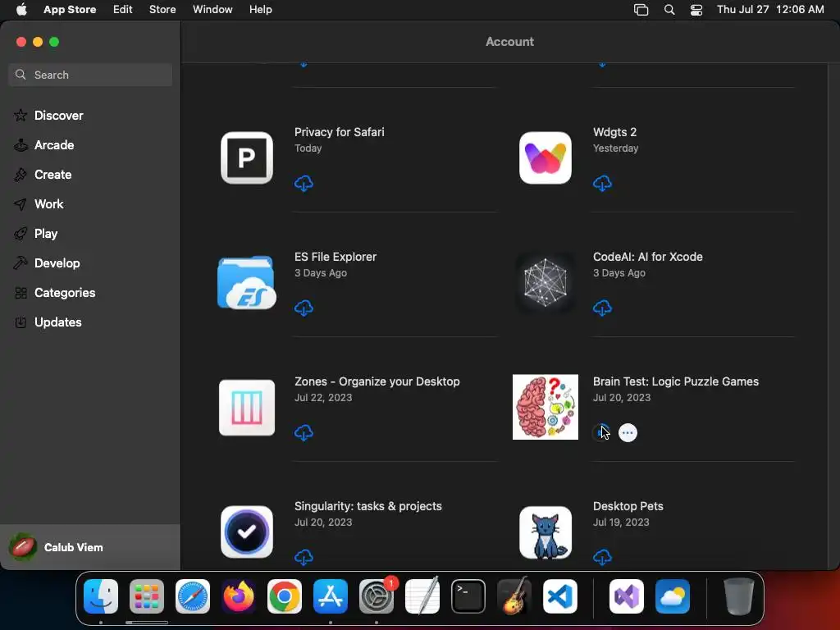The height and width of the screenshot is (630, 840).
Task: Redownload CodeAI: AI for Xcode
Action: tap(602, 308)
